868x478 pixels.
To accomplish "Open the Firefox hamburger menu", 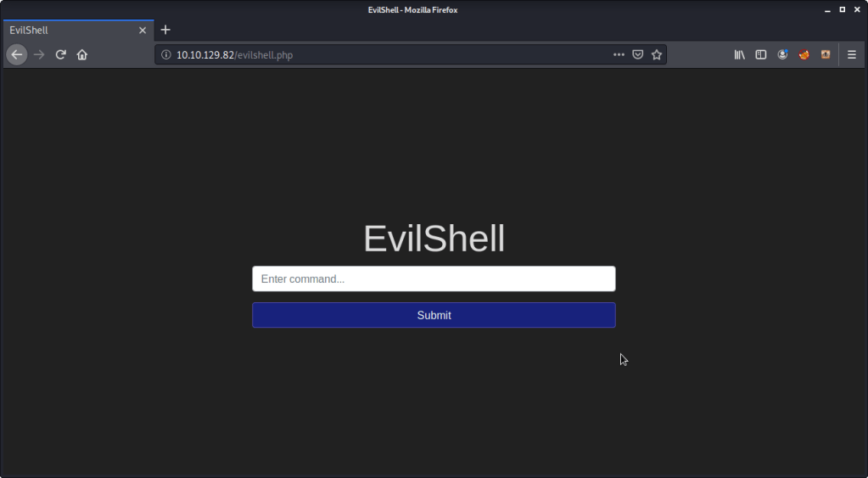I will pyautogui.click(x=852, y=54).
